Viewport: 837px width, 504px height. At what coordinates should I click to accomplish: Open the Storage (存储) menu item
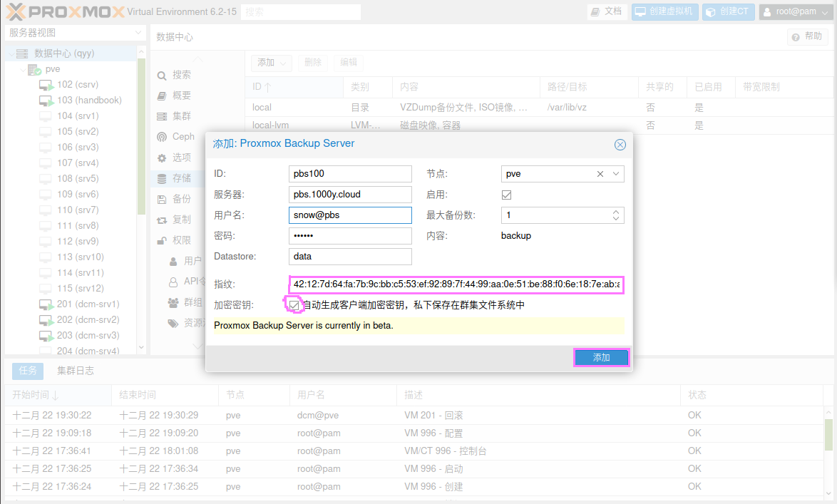coord(179,178)
